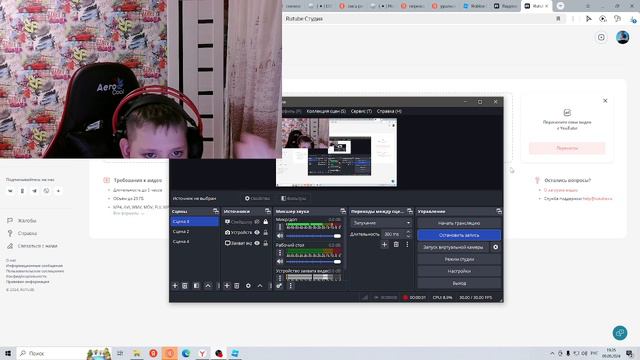This screenshot has width=640, height=360.
Task: Remove selected scene with trash icon in Scenes
Action: pos(185,286)
